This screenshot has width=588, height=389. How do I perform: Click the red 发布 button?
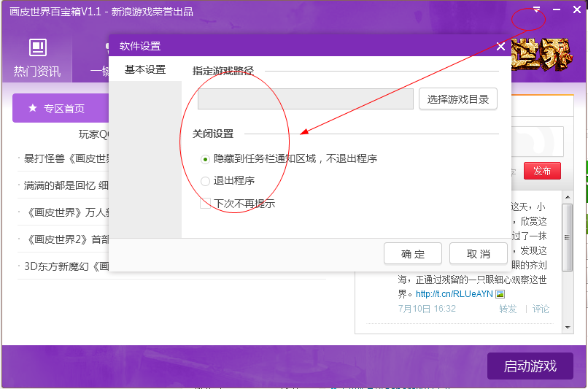pyautogui.click(x=542, y=171)
